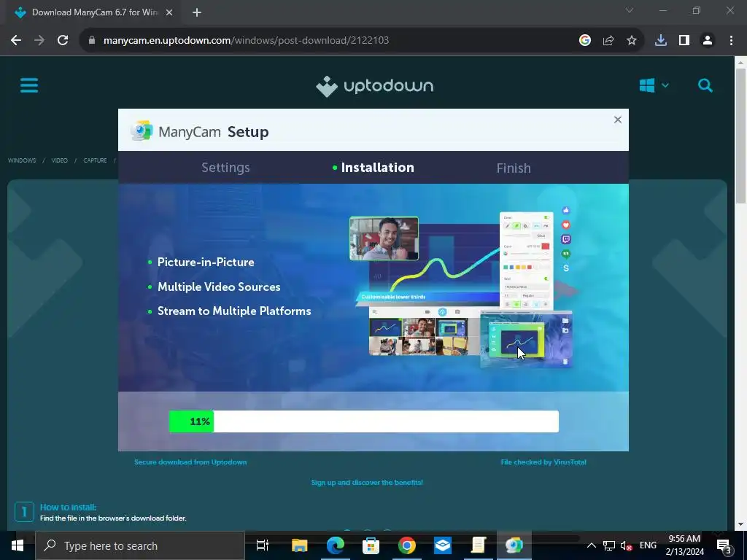This screenshot has height=560, width=747.
Task: Open the Windows platform selector
Action: [x=654, y=85]
